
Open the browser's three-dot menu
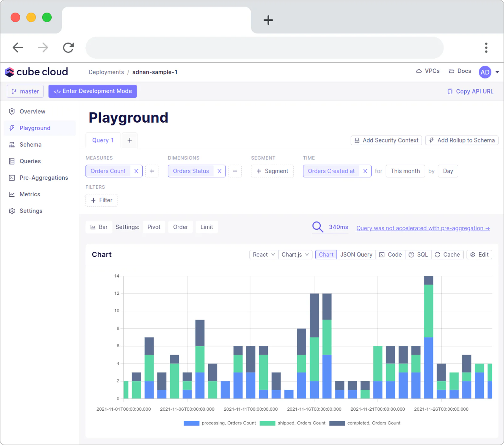(486, 48)
